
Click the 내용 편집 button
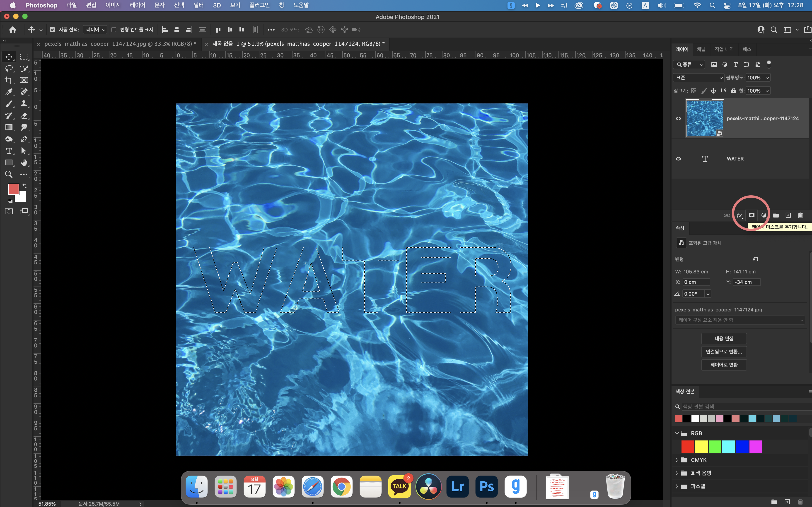coord(724,338)
